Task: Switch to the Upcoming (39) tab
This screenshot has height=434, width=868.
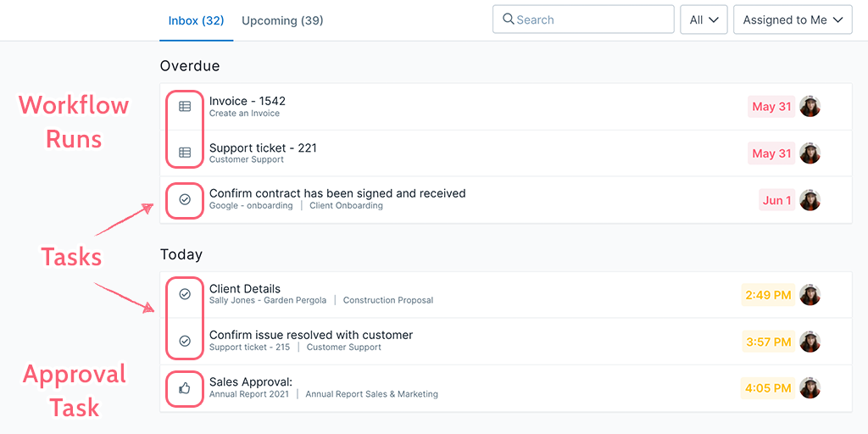Action: click(282, 20)
